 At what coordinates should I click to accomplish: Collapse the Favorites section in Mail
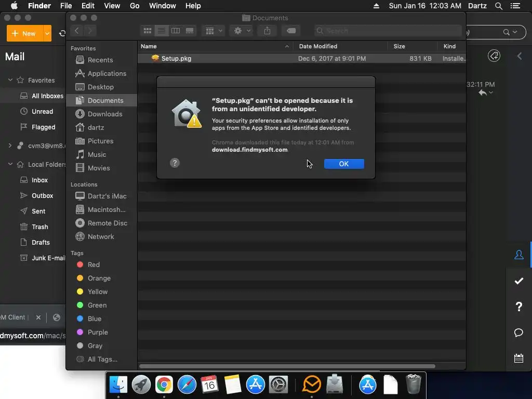tap(10, 80)
